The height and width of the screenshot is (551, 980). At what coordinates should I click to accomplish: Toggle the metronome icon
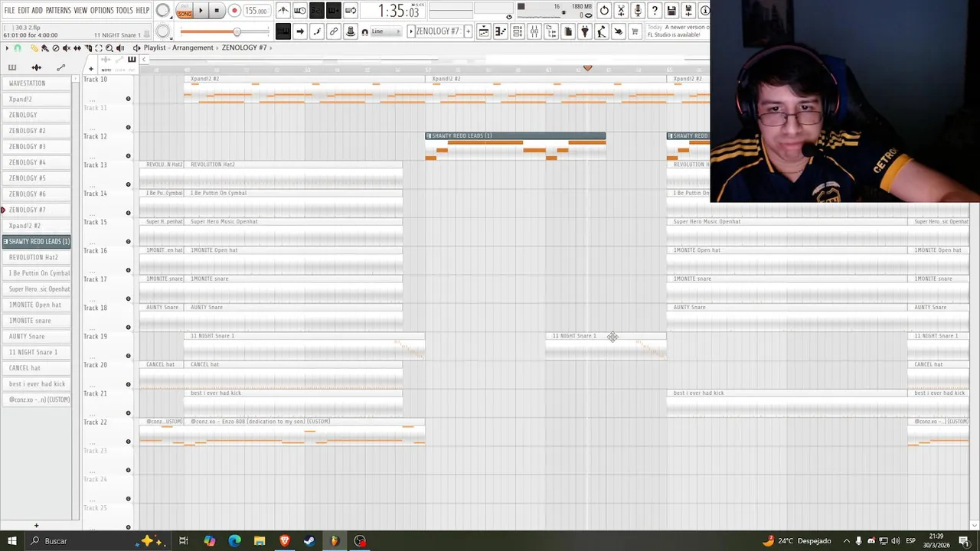click(x=283, y=11)
